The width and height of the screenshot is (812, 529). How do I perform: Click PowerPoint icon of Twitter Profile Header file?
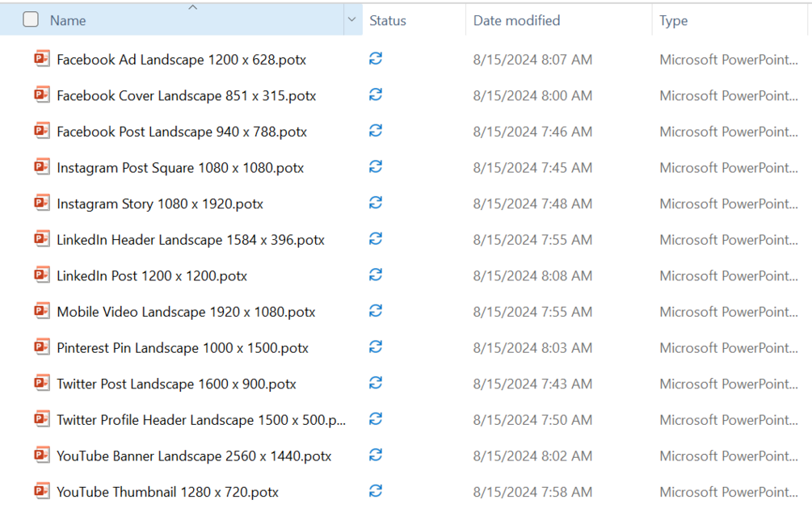coord(42,419)
